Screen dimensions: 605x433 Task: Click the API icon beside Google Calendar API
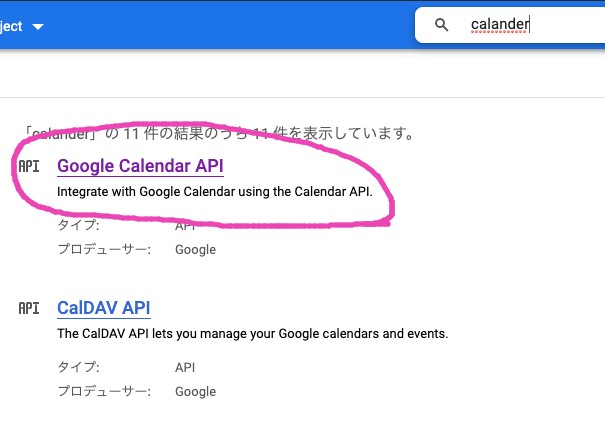click(x=29, y=166)
